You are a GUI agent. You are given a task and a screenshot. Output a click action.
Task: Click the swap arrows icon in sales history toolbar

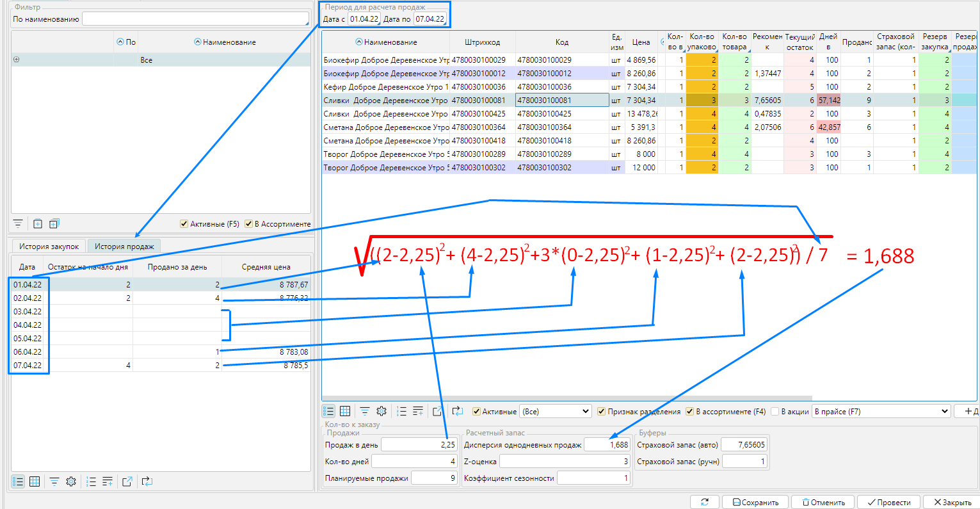(147, 481)
